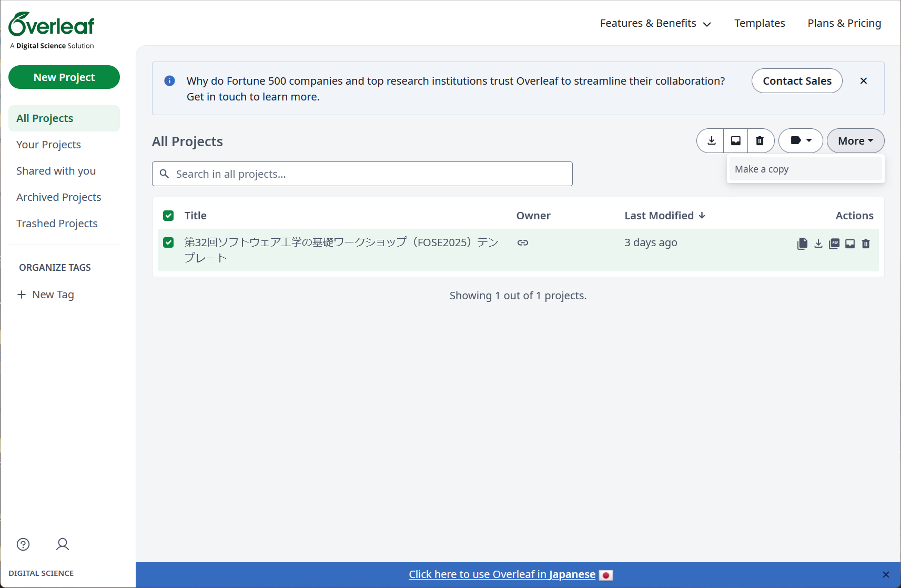The width and height of the screenshot is (901, 588).
Task: Click 'Showing 1 out of 1 projects.' text
Action: coord(518,296)
